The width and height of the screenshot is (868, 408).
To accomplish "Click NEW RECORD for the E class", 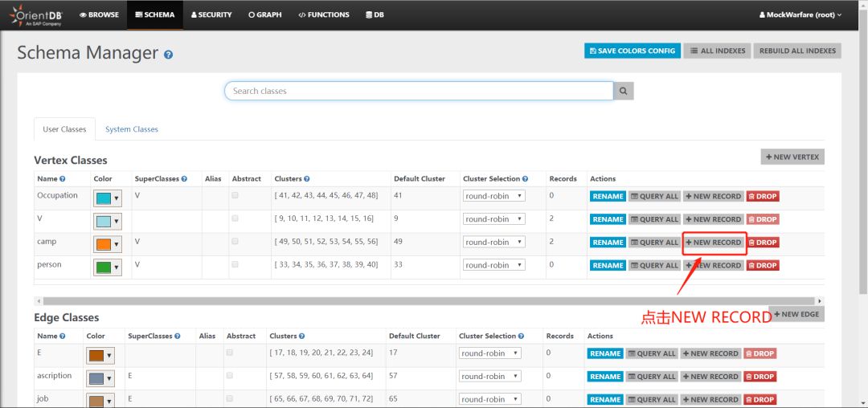I will [x=710, y=353].
